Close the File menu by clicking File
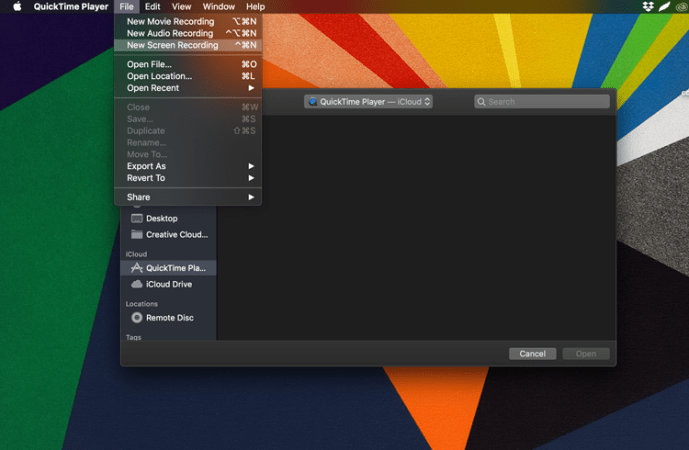The width and height of the screenshot is (689, 450). coord(127,7)
